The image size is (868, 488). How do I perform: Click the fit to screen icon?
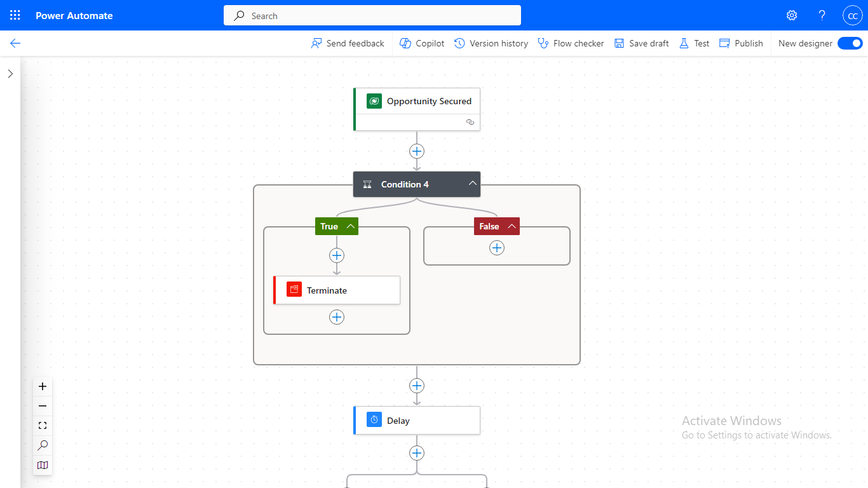[x=43, y=426]
